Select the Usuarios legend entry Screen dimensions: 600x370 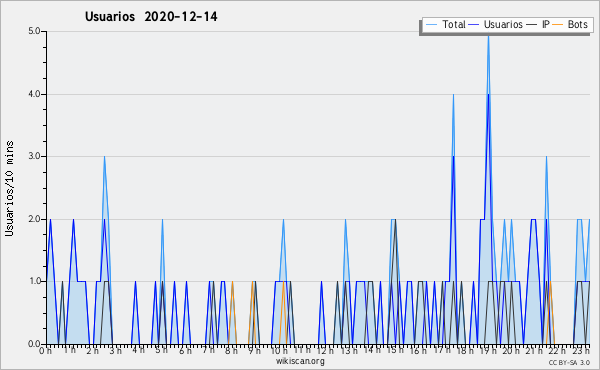point(496,24)
